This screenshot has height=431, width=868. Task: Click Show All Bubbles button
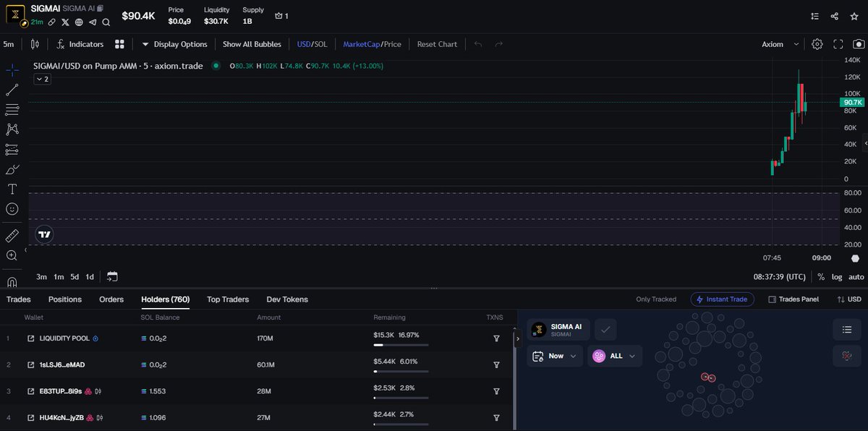252,44
